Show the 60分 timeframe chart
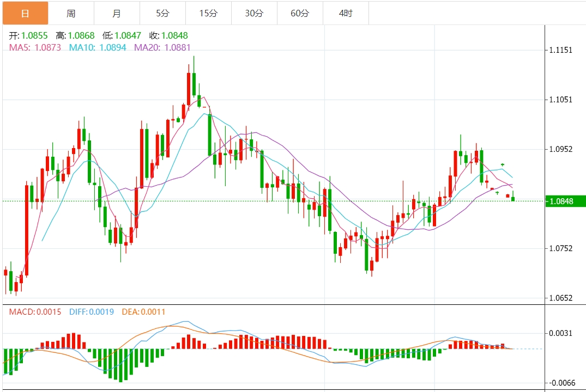Screen dimensions: 586x392 (300, 13)
